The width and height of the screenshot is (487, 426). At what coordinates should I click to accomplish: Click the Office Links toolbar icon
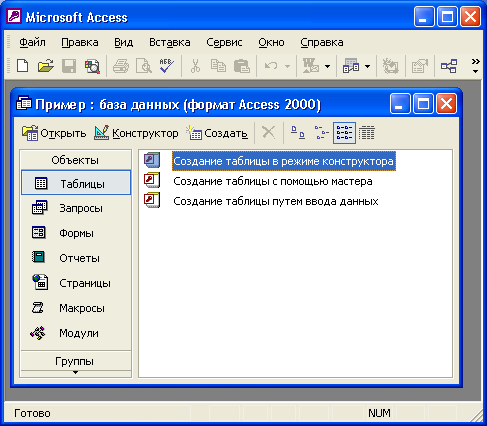(310, 66)
